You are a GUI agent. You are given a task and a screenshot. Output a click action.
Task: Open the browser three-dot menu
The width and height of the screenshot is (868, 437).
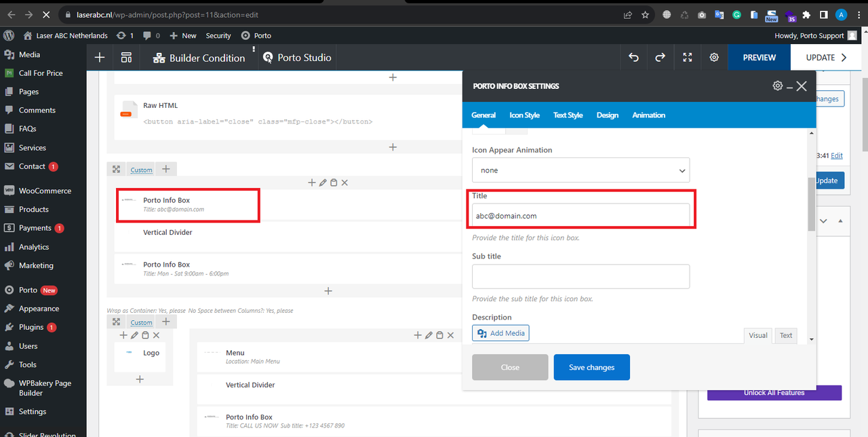coord(858,14)
